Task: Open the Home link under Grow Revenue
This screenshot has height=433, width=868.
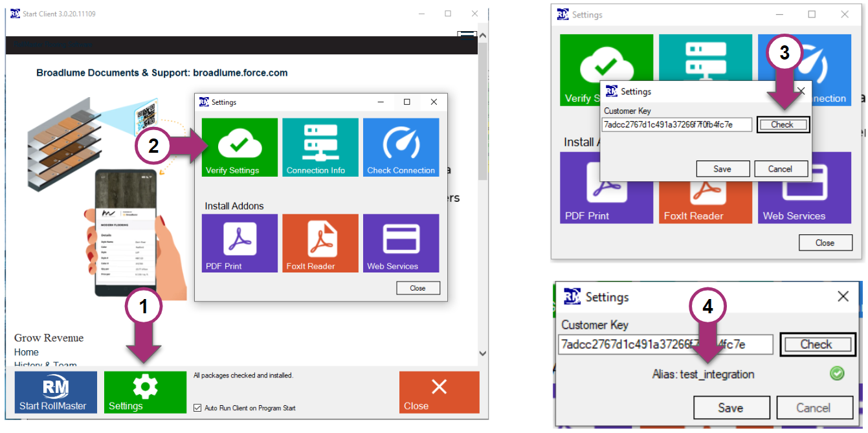Action: pyautogui.click(x=27, y=352)
